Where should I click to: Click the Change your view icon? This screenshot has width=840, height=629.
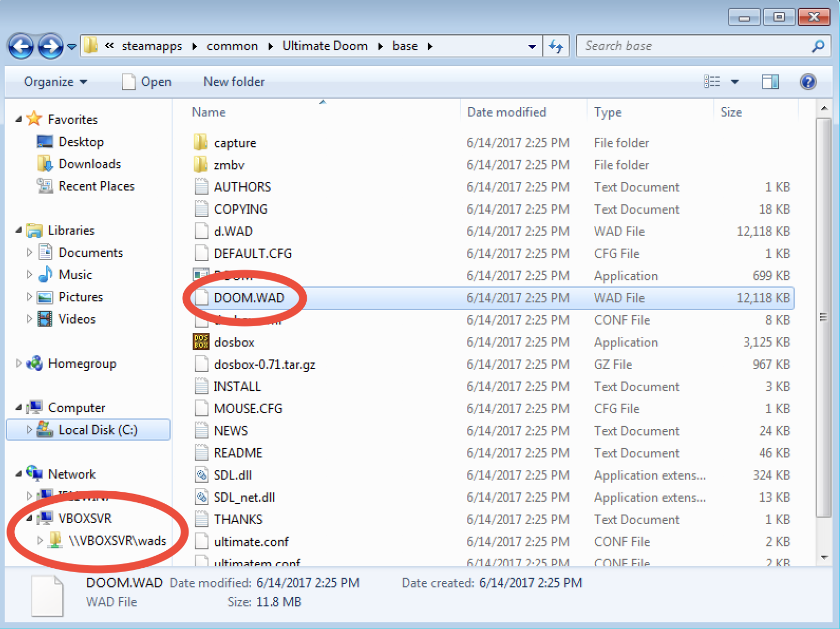[711, 81]
